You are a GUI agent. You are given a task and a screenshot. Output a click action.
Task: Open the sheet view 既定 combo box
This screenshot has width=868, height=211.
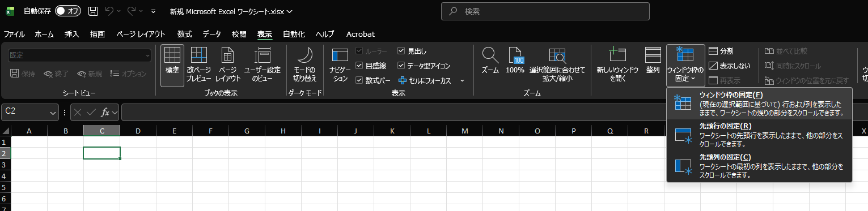tap(79, 55)
